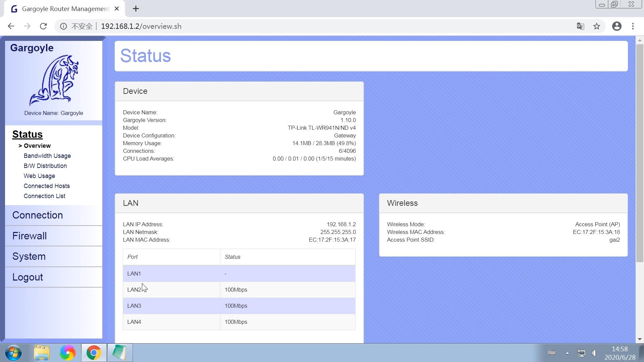Viewport: 644px width, 362px height.
Task: Open the Connection List page
Action: click(x=44, y=196)
